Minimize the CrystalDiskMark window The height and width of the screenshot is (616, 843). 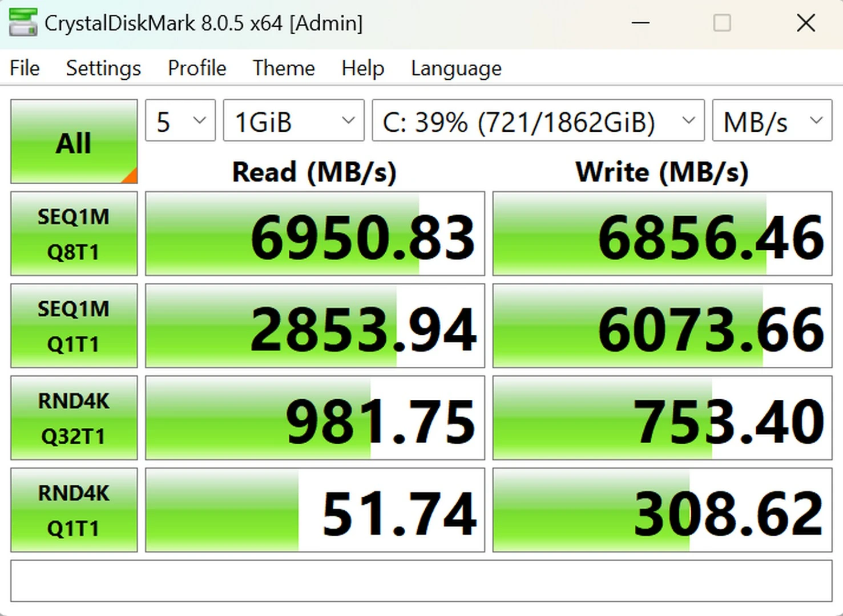point(640,23)
